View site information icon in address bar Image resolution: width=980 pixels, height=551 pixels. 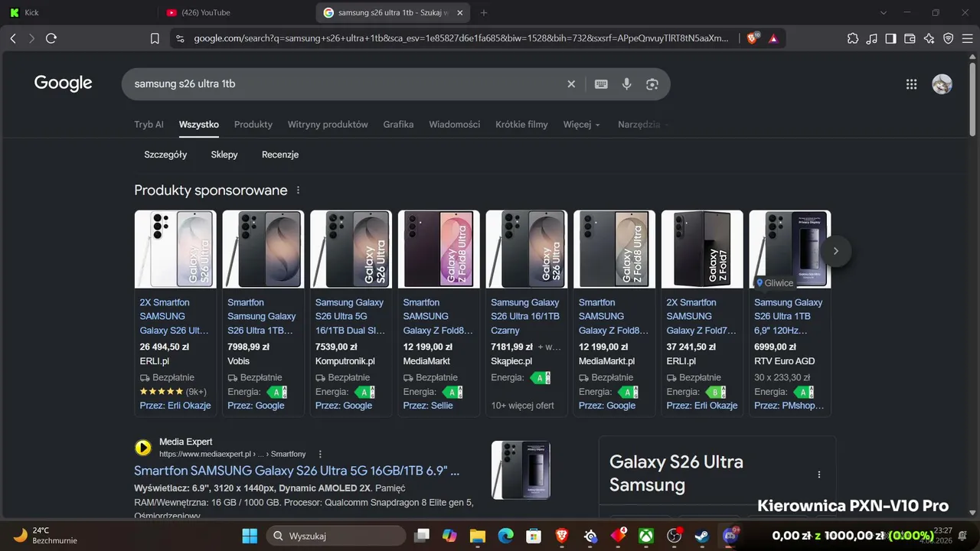pos(179,38)
